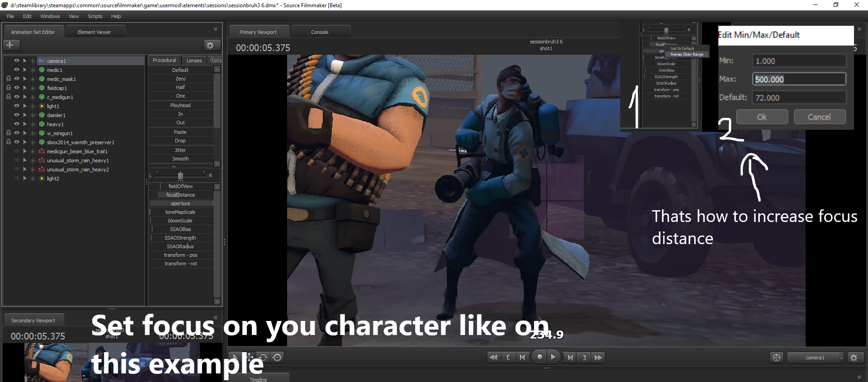Expand the c_medigun1 tree node
The image size is (868, 382).
(x=33, y=97)
